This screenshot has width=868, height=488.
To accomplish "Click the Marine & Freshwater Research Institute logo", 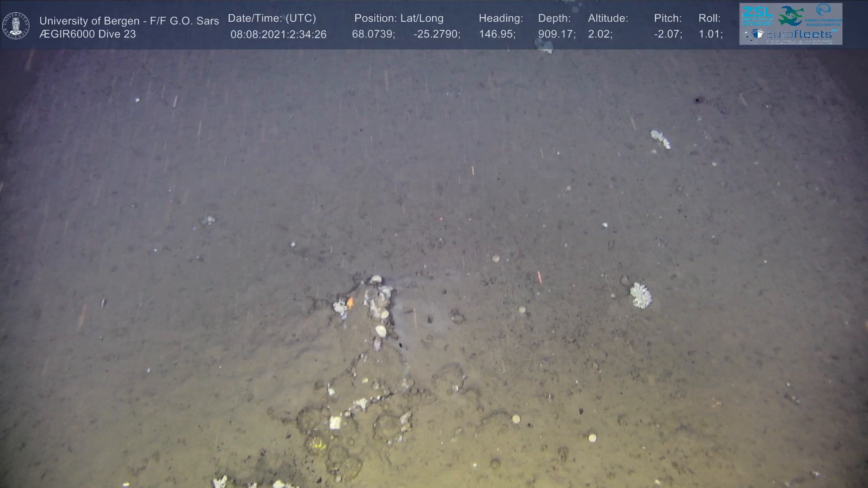I will 823,15.
